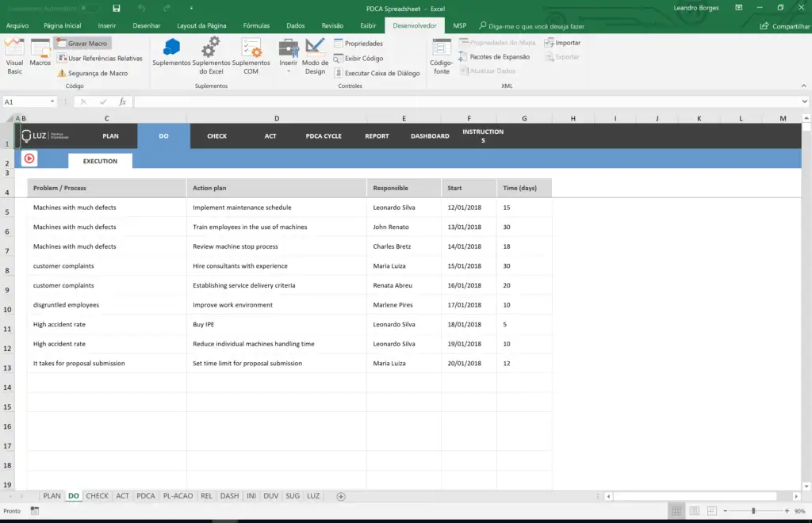Click Propriedades in the Controles group
The width and height of the screenshot is (812, 523).
358,44
